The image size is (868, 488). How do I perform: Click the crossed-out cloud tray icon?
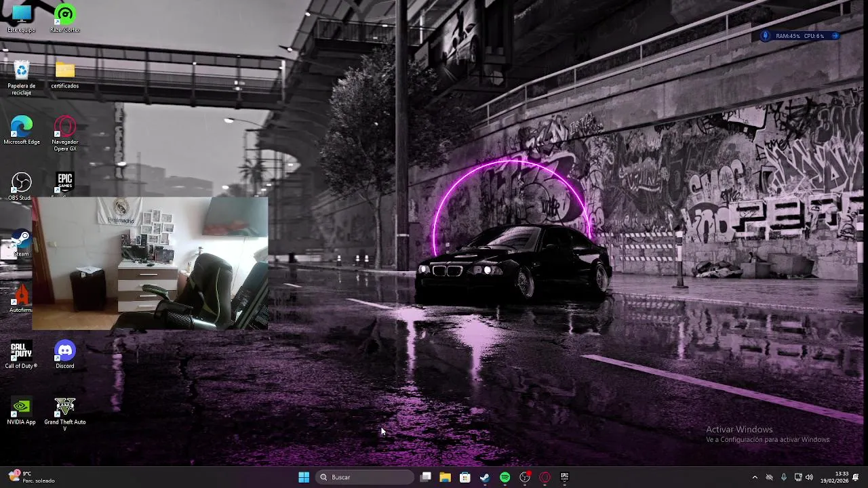[769, 477]
